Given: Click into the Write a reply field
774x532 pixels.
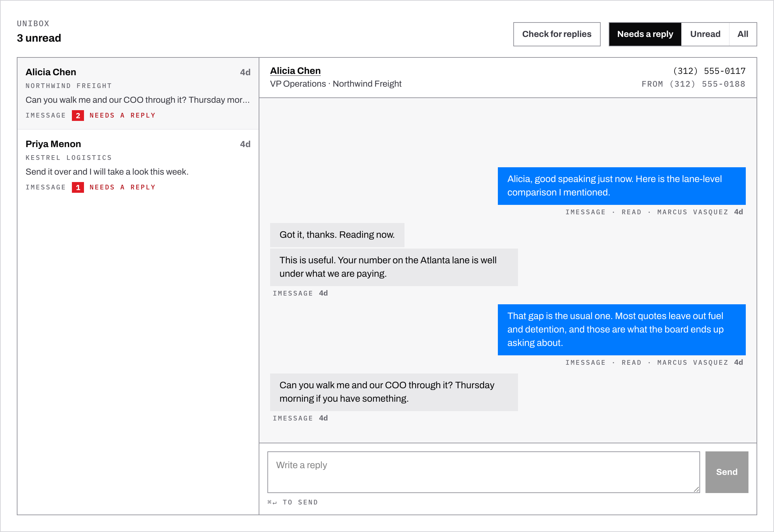Looking at the screenshot, I should coord(484,472).
